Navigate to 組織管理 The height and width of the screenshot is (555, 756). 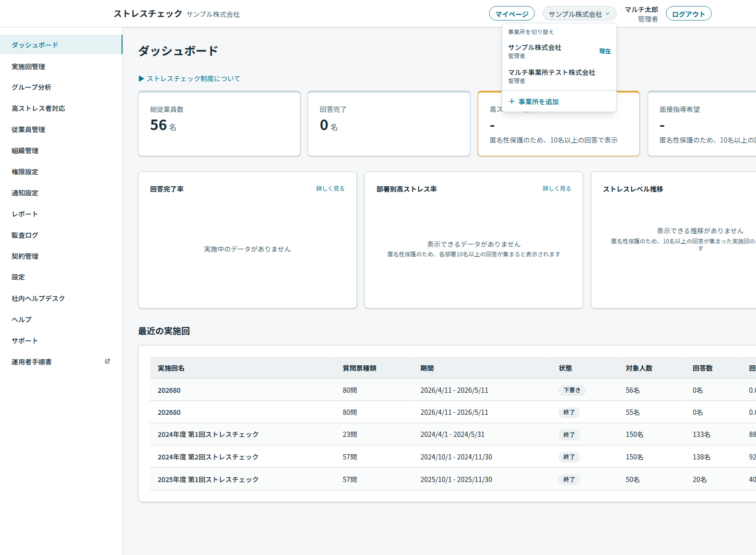pos(61,151)
